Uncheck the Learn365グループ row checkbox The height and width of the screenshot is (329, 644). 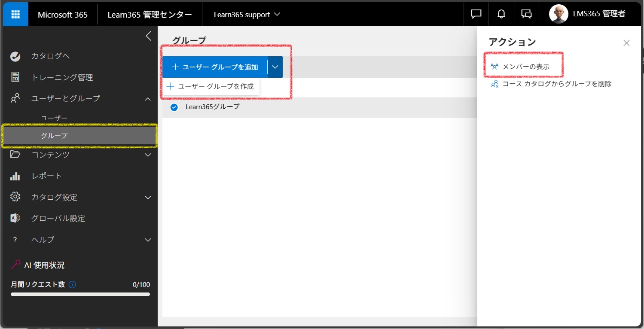[174, 107]
